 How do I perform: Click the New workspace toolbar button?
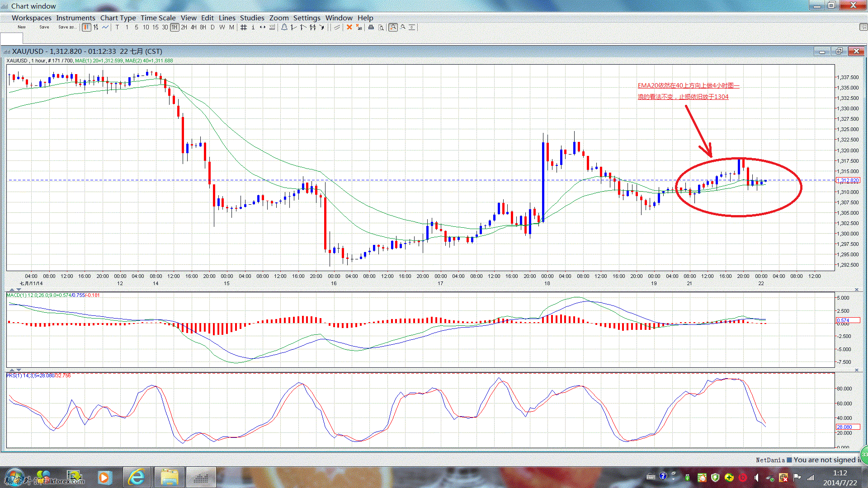coord(22,27)
